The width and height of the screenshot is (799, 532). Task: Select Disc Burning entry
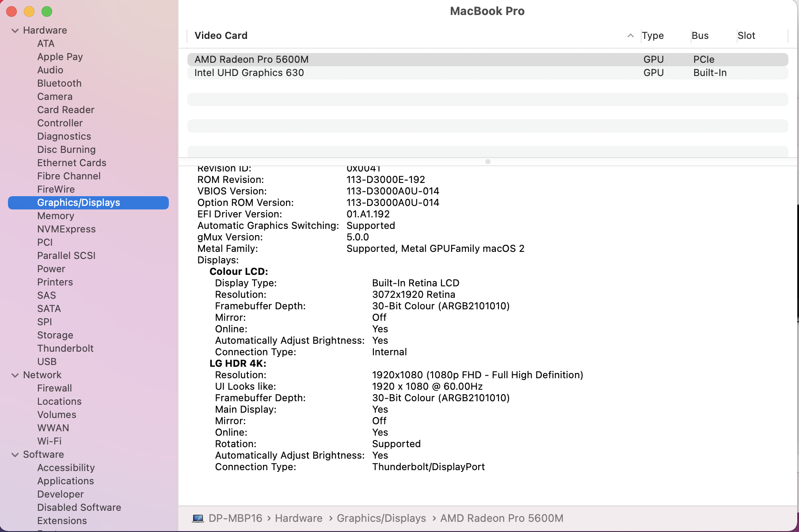(66, 150)
